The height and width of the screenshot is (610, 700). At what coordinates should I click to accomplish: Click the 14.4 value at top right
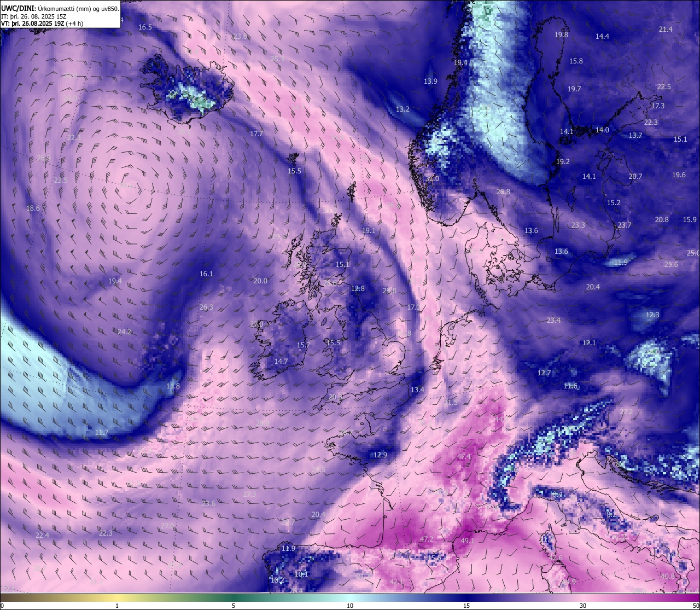pyautogui.click(x=602, y=37)
